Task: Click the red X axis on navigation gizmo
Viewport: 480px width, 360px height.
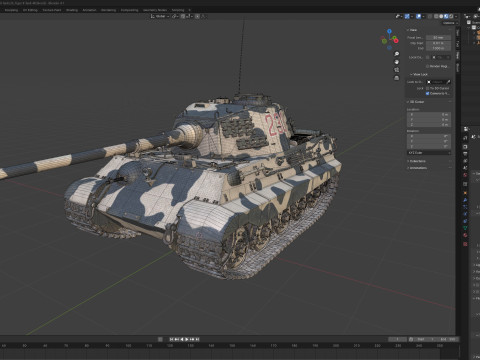Action: point(396,41)
